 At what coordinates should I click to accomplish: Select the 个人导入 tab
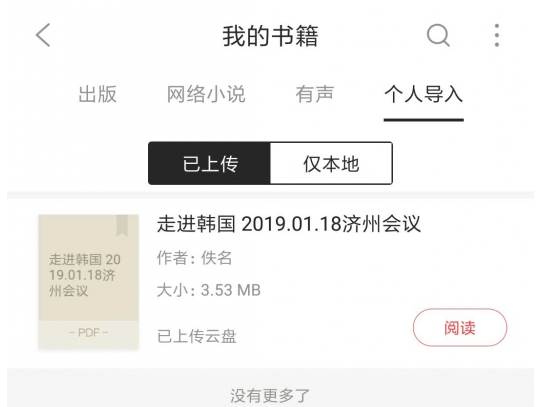coord(424,94)
